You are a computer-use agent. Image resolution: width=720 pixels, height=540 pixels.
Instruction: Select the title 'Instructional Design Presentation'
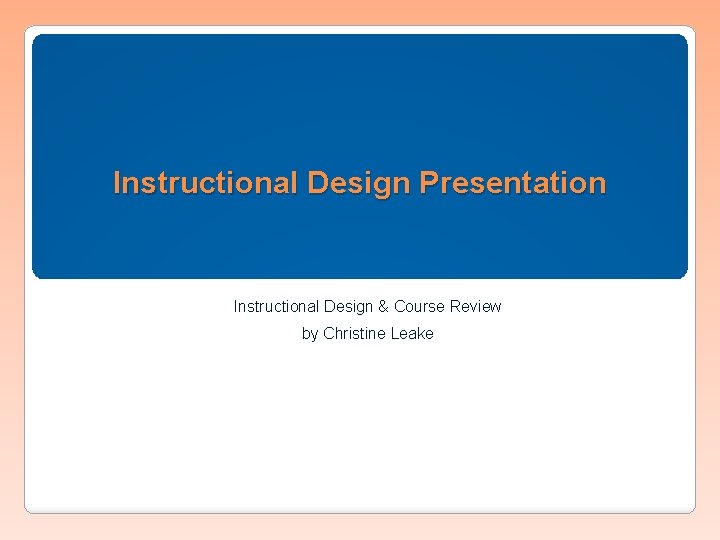click(x=360, y=183)
